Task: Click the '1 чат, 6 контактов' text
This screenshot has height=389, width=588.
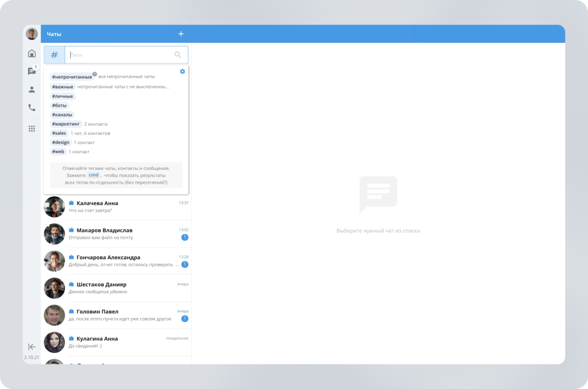Action: pos(90,133)
